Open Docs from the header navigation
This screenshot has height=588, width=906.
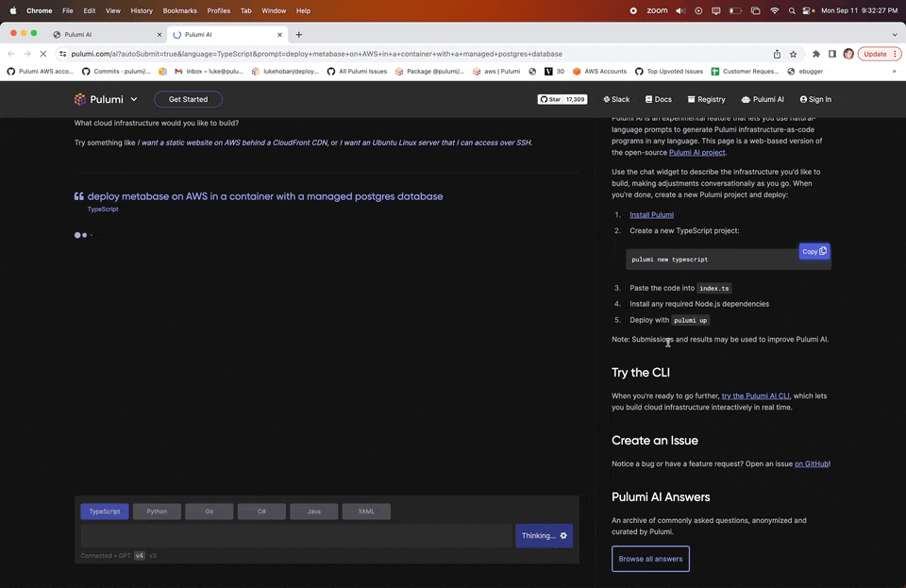tap(658, 99)
